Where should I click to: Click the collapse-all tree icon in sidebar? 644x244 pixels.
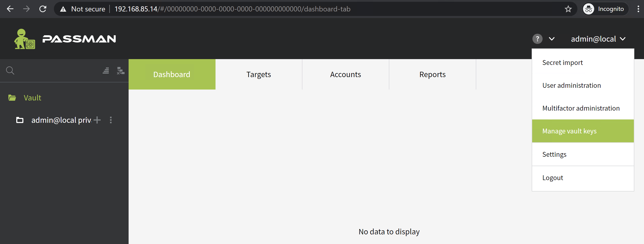(106, 71)
